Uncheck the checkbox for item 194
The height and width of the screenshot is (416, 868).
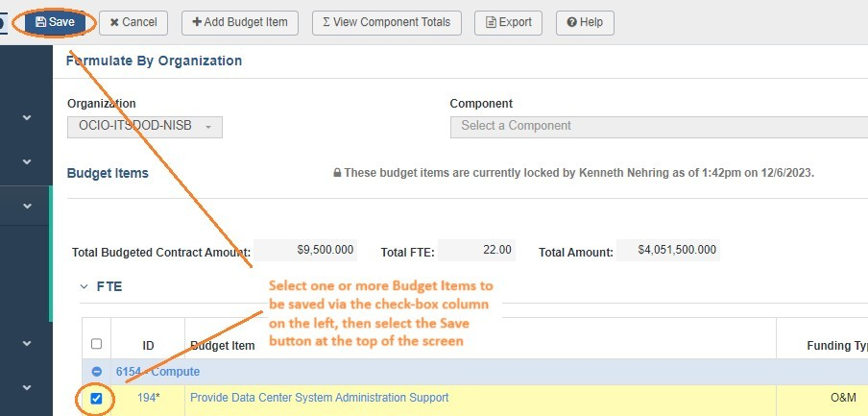click(x=96, y=399)
